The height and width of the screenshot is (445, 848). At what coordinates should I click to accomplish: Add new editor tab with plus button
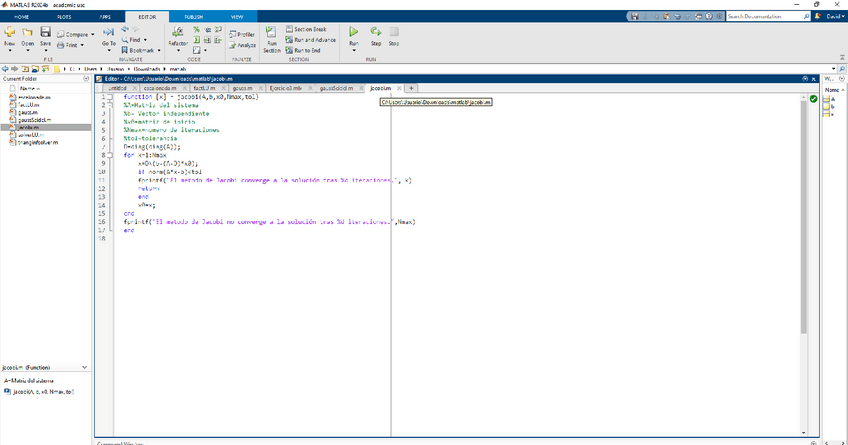point(411,88)
